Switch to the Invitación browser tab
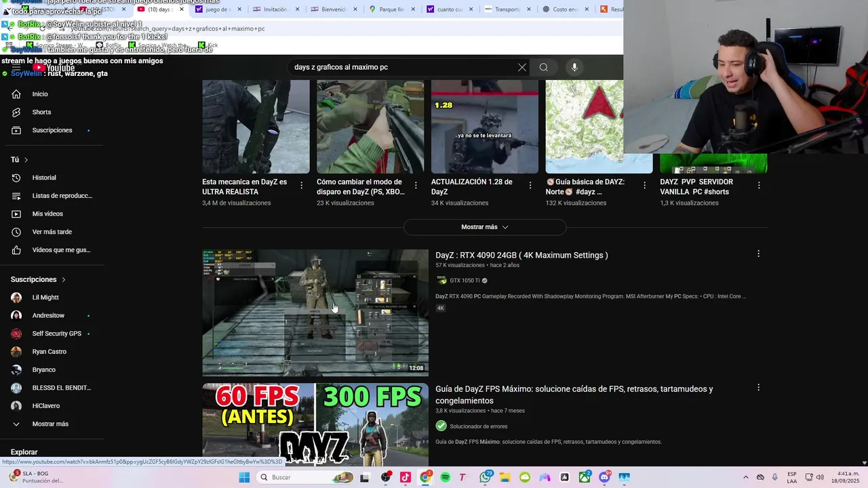The image size is (868, 488). pos(275,9)
